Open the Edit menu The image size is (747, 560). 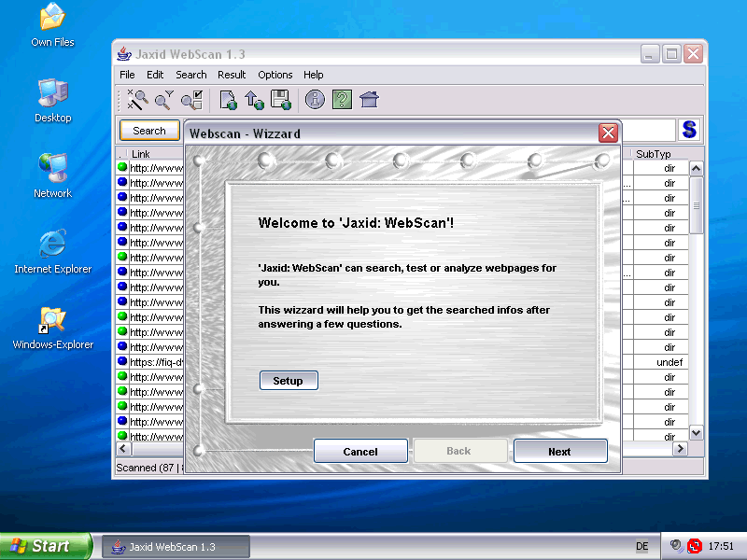[155, 75]
